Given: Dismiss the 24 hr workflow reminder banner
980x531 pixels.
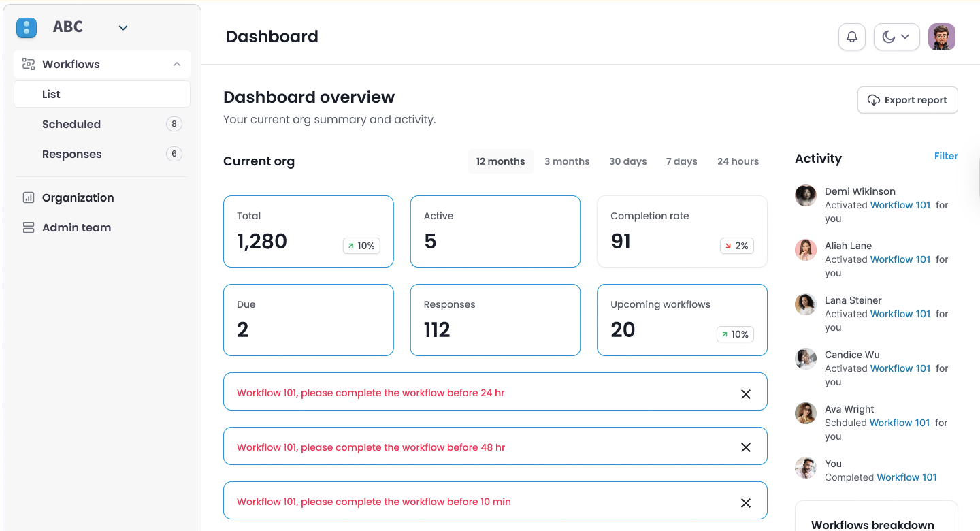Looking at the screenshot, I should [x=745, y=393].
